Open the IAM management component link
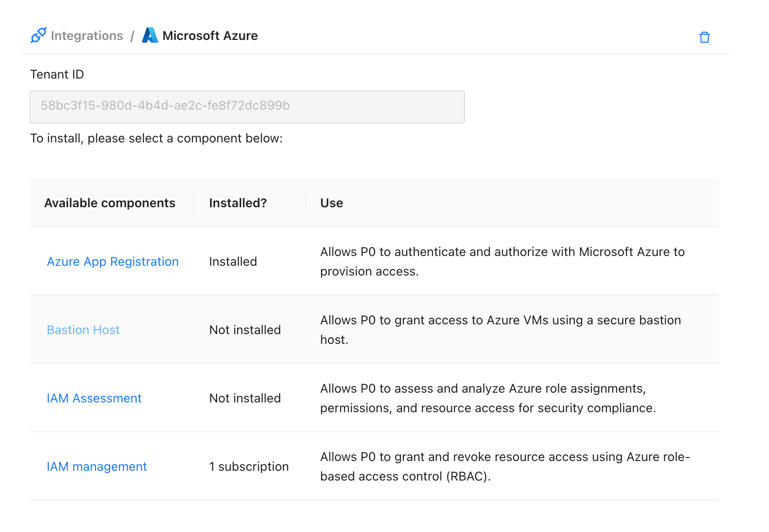Viewport: 769px width, 532px height. (x=97, y=467)
